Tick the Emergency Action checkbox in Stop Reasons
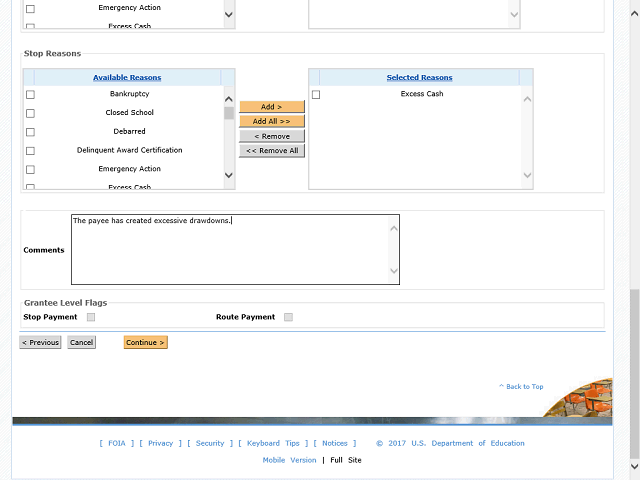This screenshot has height=480, width=640. pos(30,169)
